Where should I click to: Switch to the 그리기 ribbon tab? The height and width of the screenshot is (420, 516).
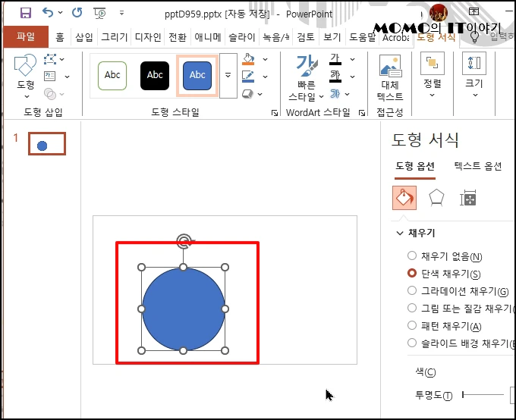[114, 37]
